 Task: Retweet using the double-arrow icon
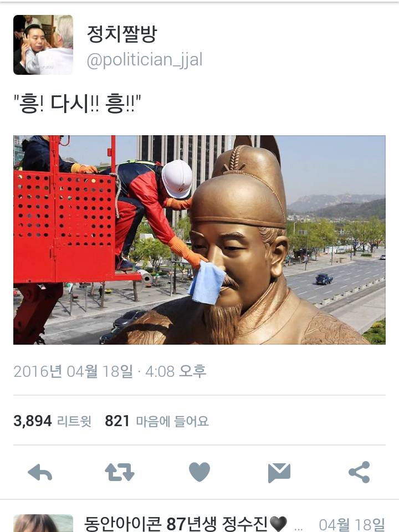(x=120, y=472)
